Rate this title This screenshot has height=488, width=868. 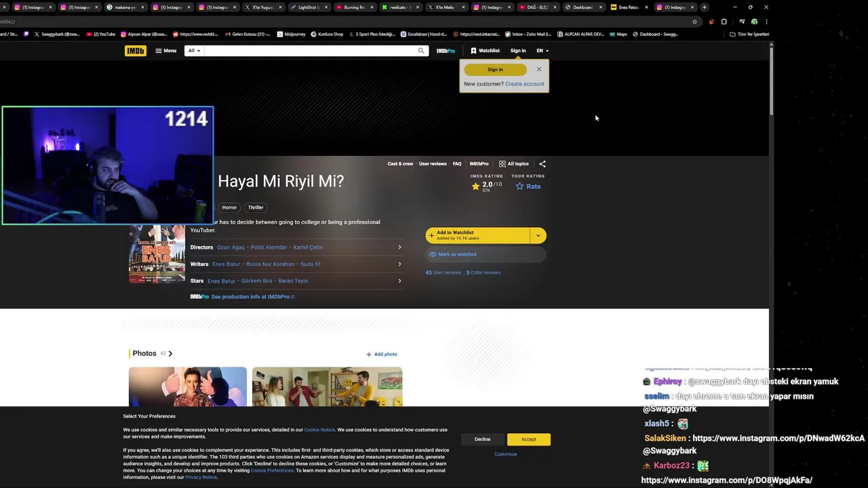(528, 186)
